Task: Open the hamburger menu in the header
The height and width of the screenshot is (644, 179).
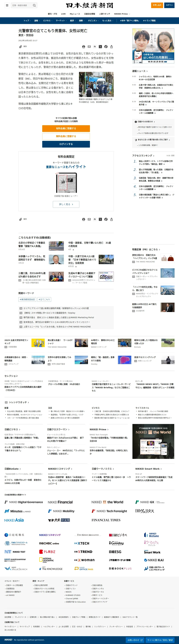Action: click(7, 5)
